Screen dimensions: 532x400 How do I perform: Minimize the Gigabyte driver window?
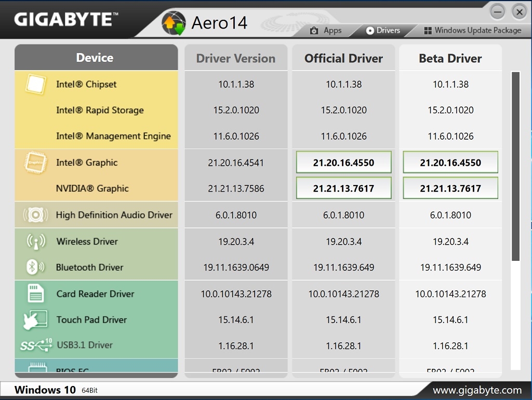click(498, 12)
